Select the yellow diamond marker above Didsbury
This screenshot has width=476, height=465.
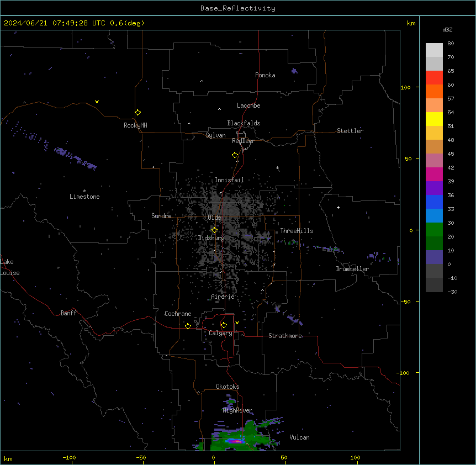pyautogui.click(x=214, y=230)
